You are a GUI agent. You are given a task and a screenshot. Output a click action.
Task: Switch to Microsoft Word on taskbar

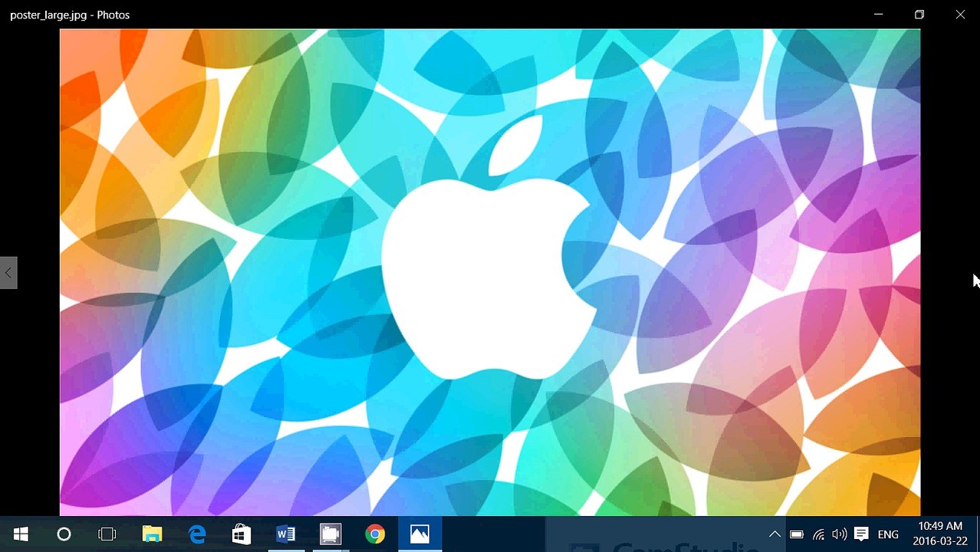[x=286, y=534]
